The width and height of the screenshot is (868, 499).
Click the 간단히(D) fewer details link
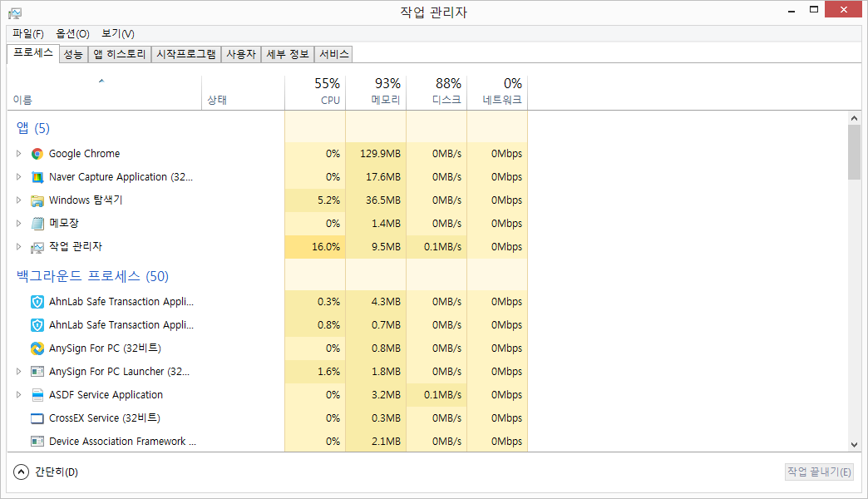(x=57, y=472)
